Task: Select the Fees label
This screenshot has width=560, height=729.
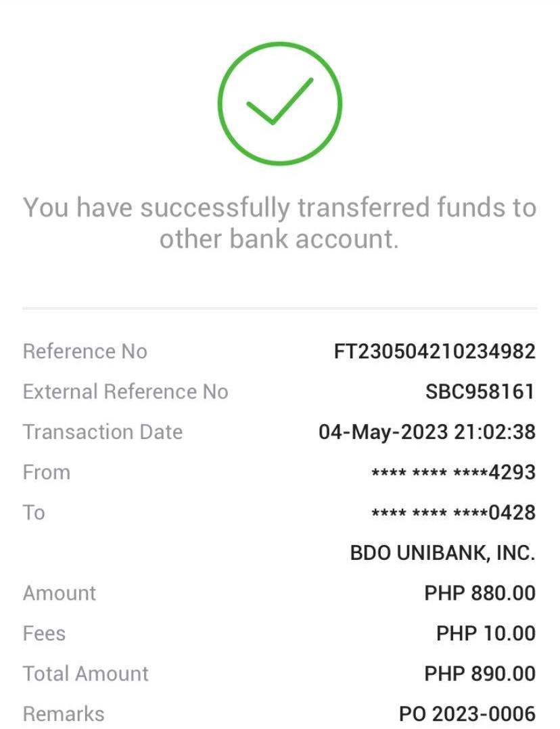Action: tap(44, 634)
